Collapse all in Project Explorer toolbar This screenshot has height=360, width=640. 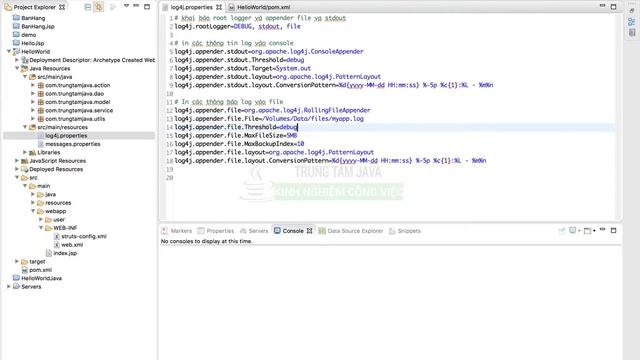(x=88, y=7)
